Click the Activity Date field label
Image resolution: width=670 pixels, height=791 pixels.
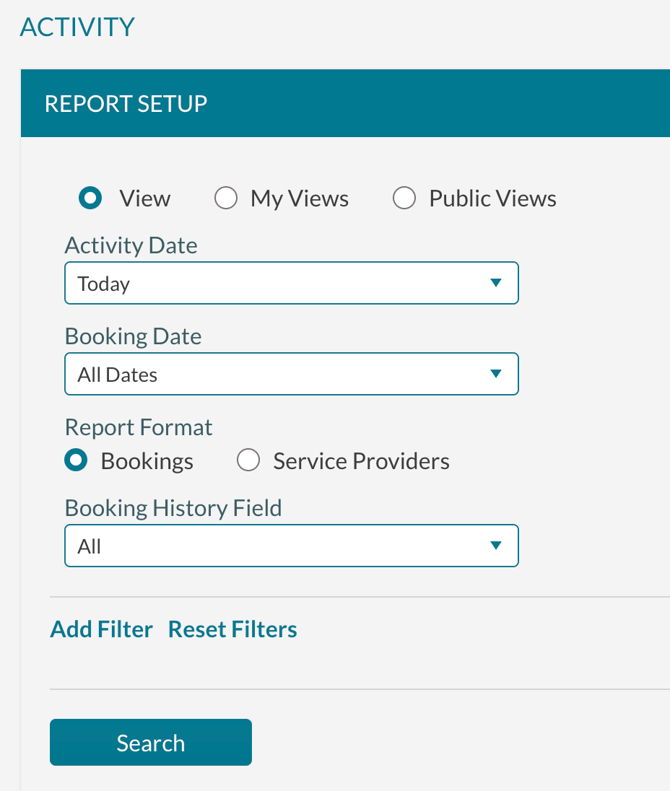pyautogui.click(x=131, y=246)
